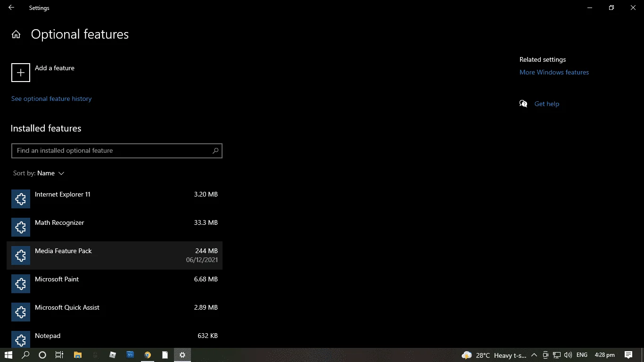644x362 pixels.
Task: Select the Media Feature Pack feature name
Action: (x=63, y=251)
